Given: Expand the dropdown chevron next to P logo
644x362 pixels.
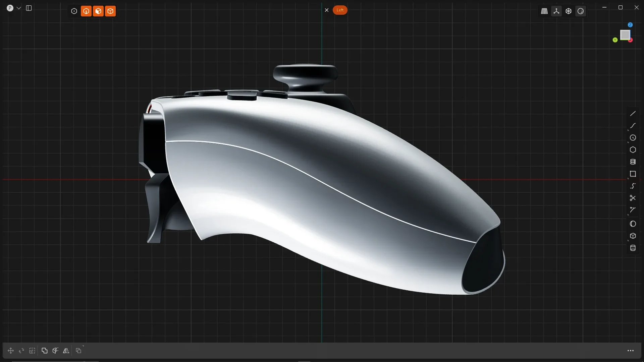Looking at the screenshot, I should tap(19, 8).
